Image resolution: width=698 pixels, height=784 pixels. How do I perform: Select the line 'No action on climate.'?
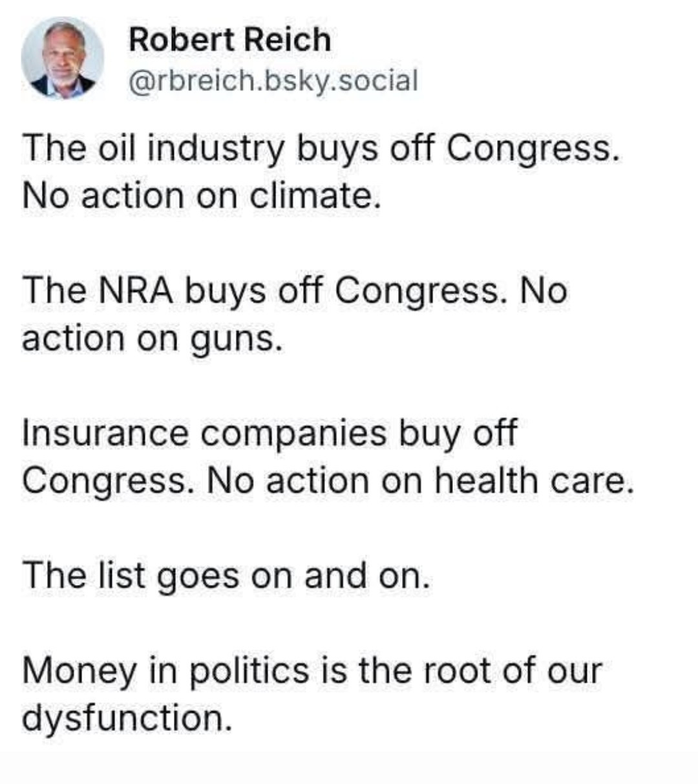pyautogui.click(x=201, y=196)
